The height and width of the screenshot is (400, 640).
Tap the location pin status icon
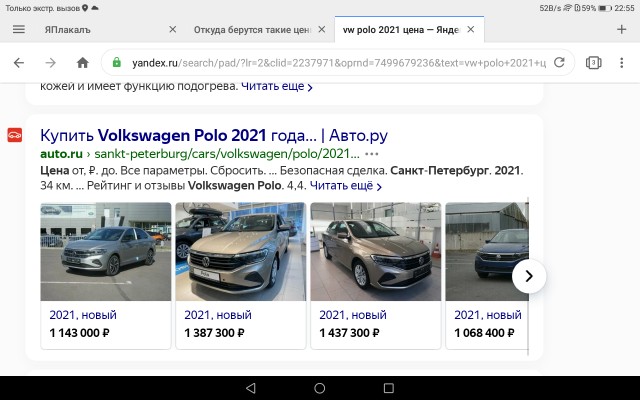point(85,8)
